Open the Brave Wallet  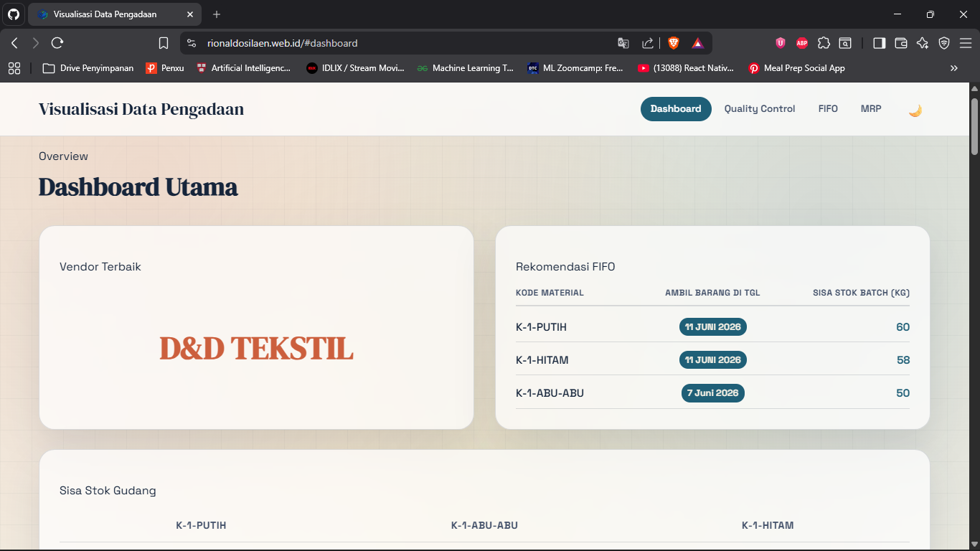click(x=901, y=43)
